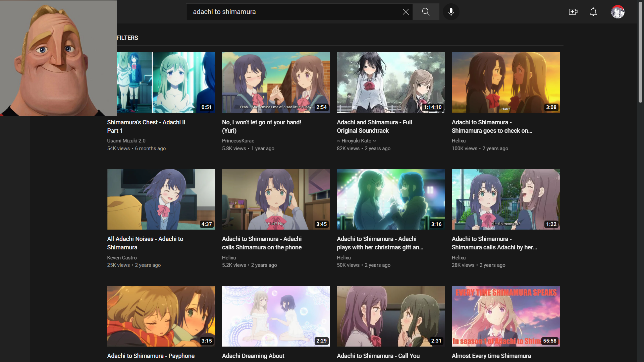Clear the search box text

pos(406,12)
